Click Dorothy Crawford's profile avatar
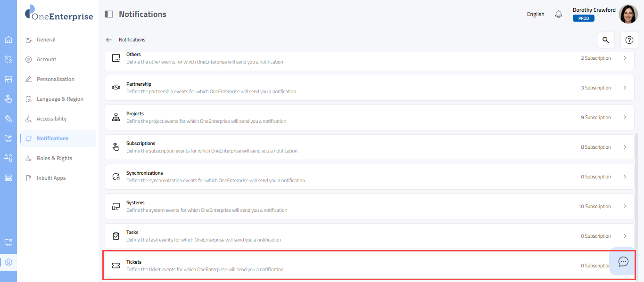The width and height of the screenshot is (644, 282). pos(628,14)
